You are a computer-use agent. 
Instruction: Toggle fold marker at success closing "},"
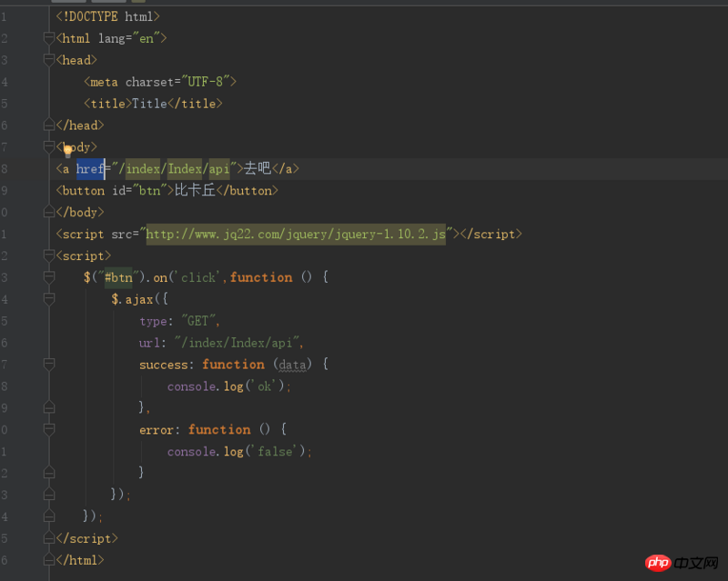pyautogui.click(x=49, y=407)
